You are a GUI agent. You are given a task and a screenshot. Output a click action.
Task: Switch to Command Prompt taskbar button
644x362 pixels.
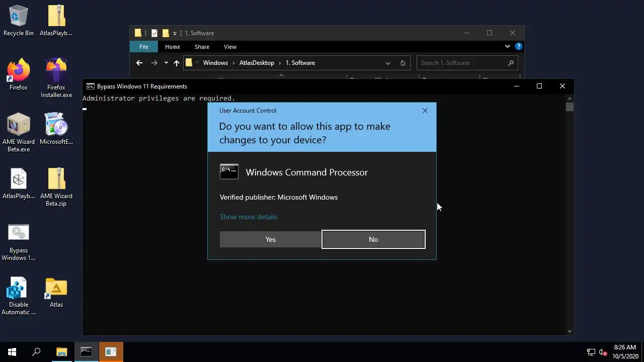coord(86,352)
